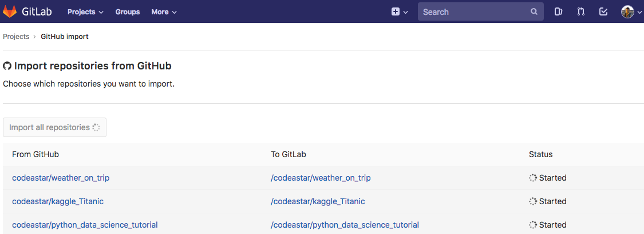Open /codeastar/kaggle_Titanic GitLab link
Screen dimensions: 644x234
pyautogui.click(x=318, y=201)
